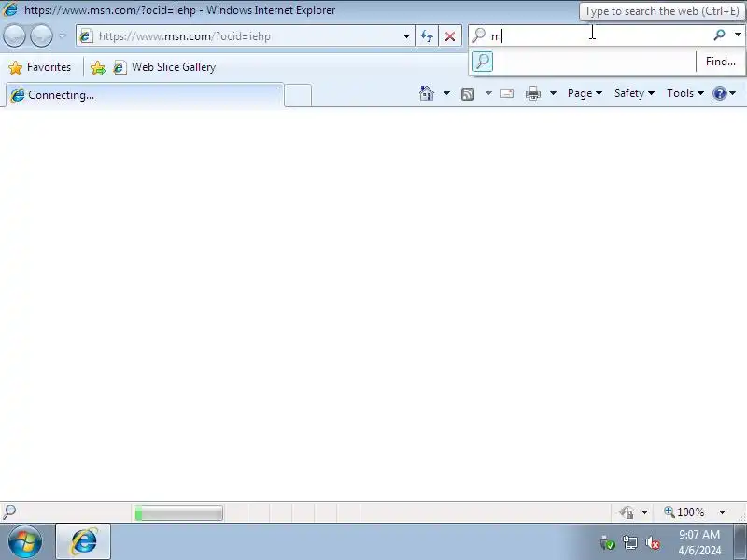Click the RSS Feeds icon
The width and height of the screenshot is (747, 560).
(468, 94)
